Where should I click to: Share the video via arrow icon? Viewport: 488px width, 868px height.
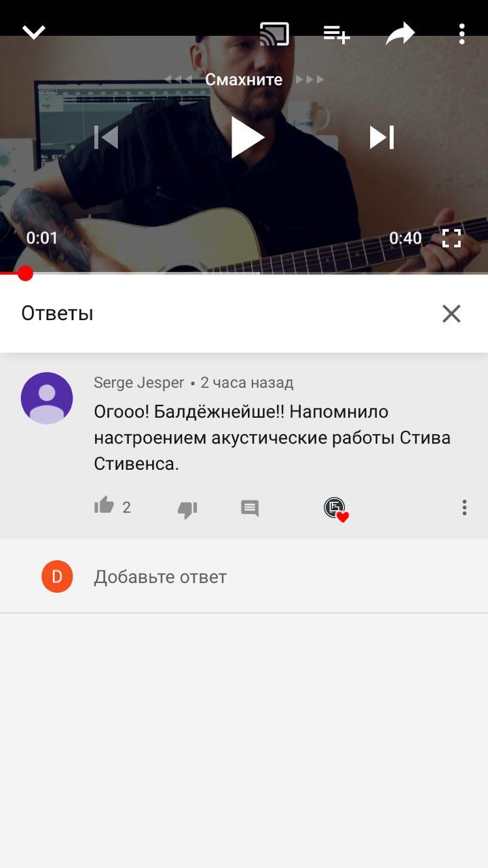(400, 34)
